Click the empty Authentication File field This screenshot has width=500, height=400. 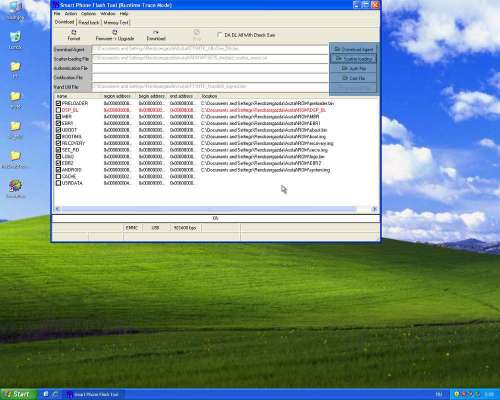coord(210,68)
